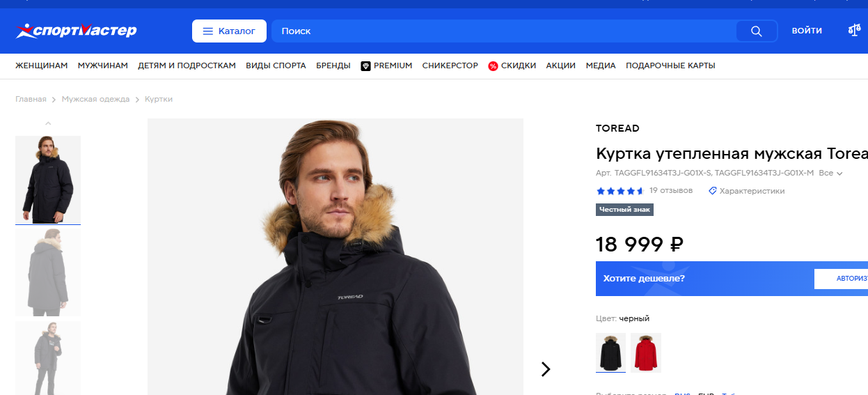Image resolution: width=868 pixels, height=395 pixels.
Task: Select the second jacket thumbnail (back view)
Action: click(x=48, y=272)
